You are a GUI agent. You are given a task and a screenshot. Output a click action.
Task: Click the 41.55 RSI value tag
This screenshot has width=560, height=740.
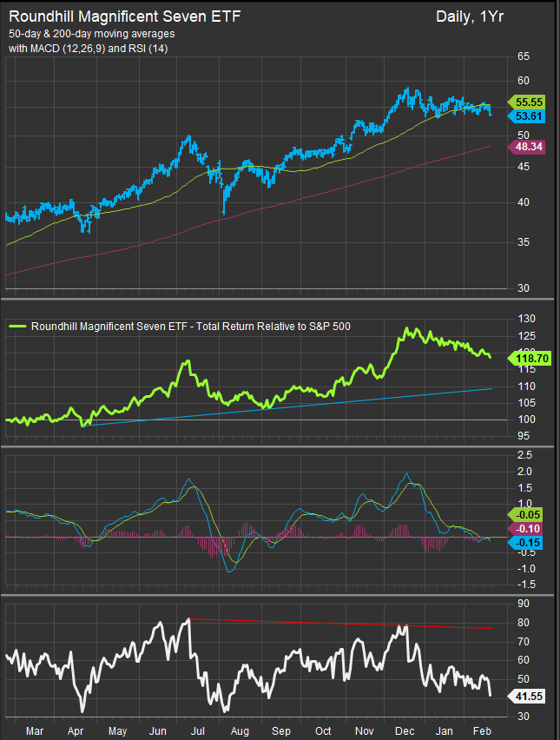tap(526, 696)
